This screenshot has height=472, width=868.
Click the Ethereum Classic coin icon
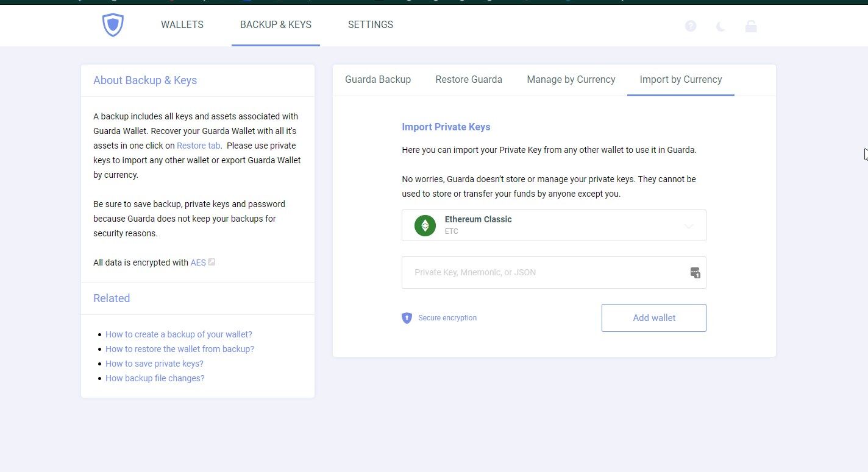coord(425,225)
